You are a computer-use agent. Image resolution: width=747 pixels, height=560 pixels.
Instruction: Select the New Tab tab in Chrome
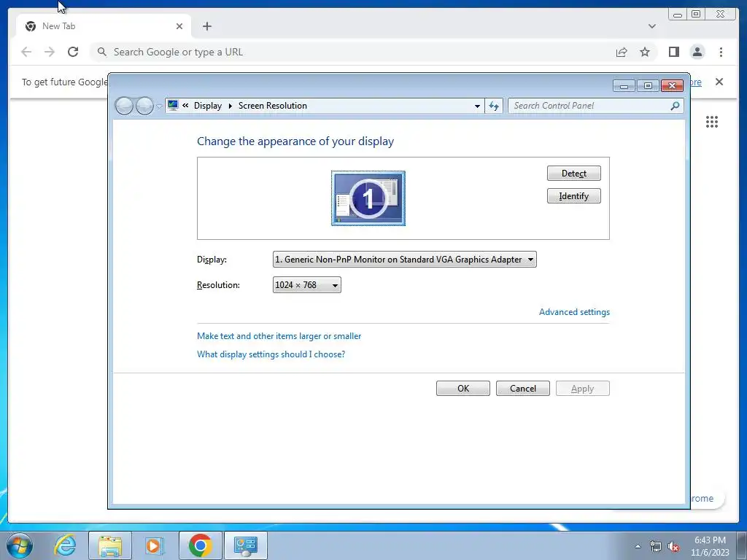(x=103, y=26)
